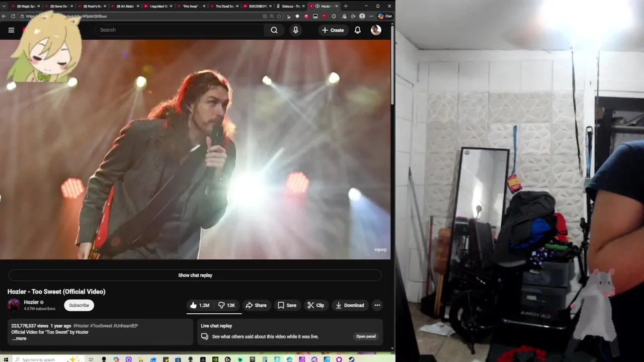This screenshot has width=644, height=362.
Task: Open the YouTube hamburger guide menu
Action: (11, 30)
